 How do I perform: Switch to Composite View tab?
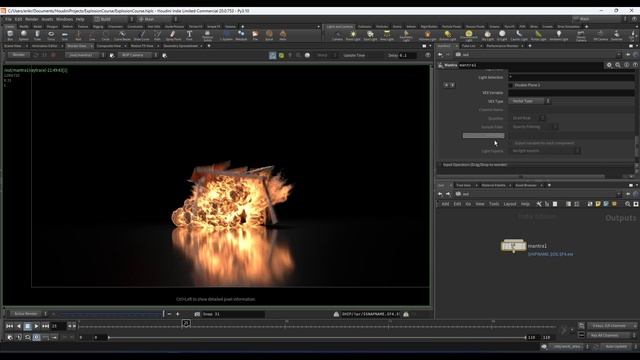click(109, 46)
